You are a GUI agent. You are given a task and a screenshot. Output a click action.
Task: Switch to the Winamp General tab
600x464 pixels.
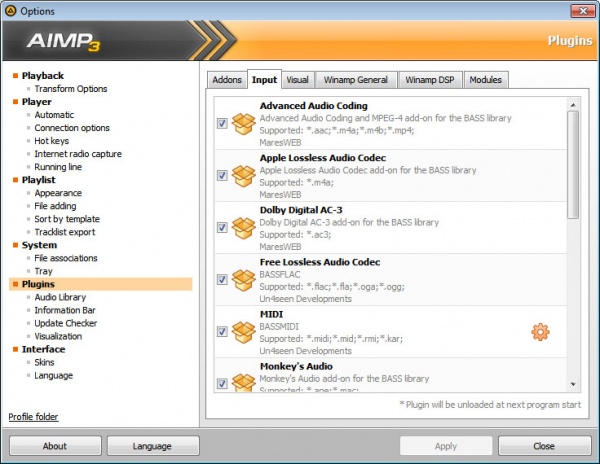pos(356,80)
